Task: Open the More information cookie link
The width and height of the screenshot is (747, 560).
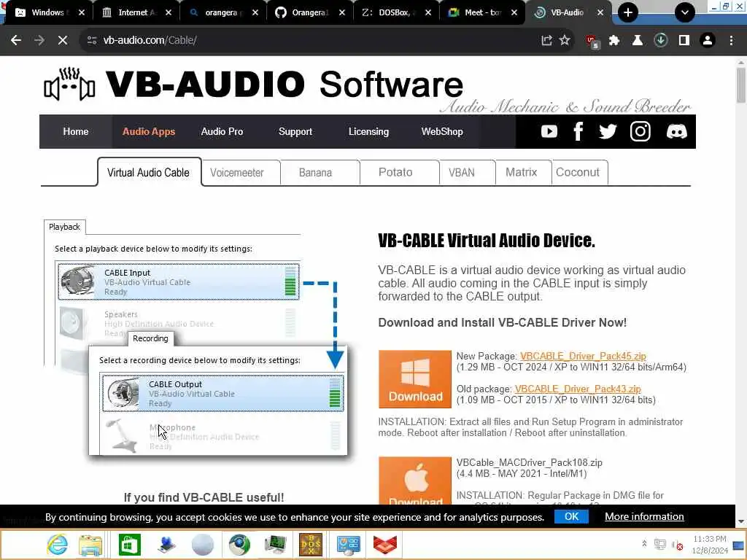Action: 644,517
